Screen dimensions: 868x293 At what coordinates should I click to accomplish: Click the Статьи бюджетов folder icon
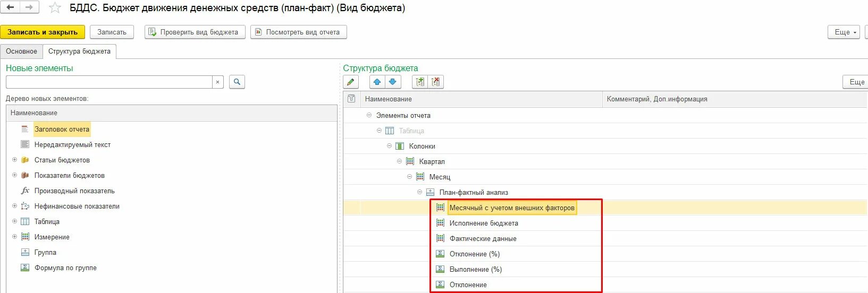tap(24, 160)
